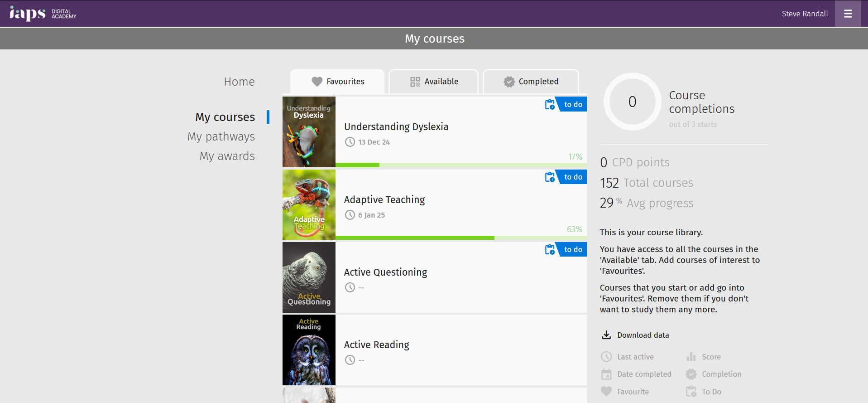Viewport: 868px width, 403px height.
Task: Open Steve Randall user name
Action: (805, 14)
